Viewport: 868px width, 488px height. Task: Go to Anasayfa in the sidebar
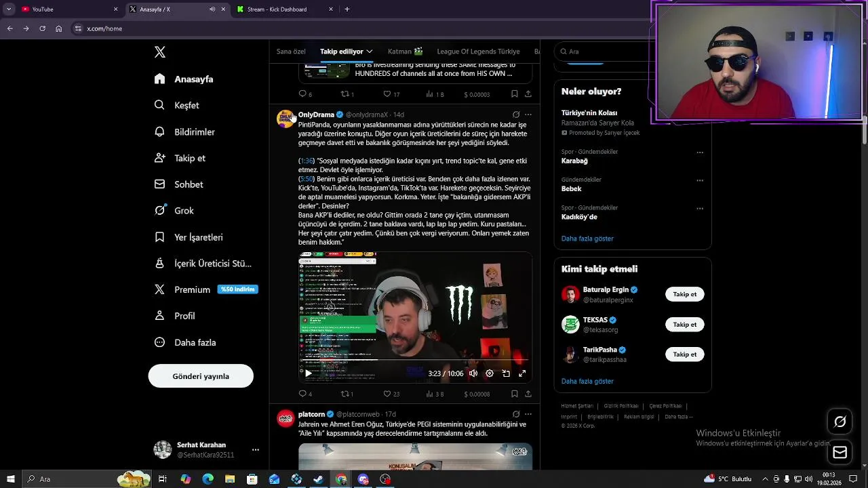coord(184,79)
